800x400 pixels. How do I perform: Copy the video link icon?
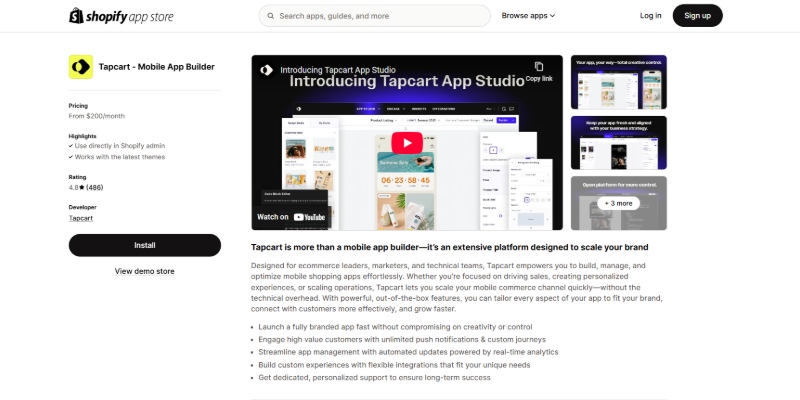pyautogui.click(x=539, y=67)
